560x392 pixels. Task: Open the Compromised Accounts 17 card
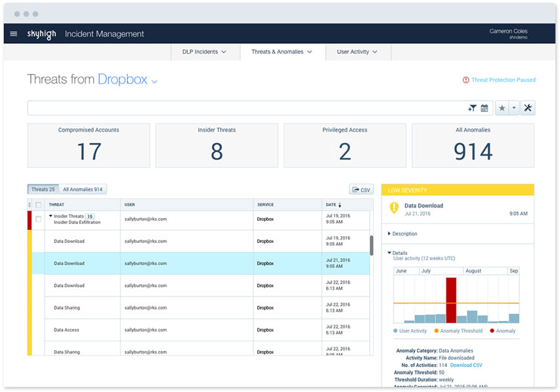[89, 145]
